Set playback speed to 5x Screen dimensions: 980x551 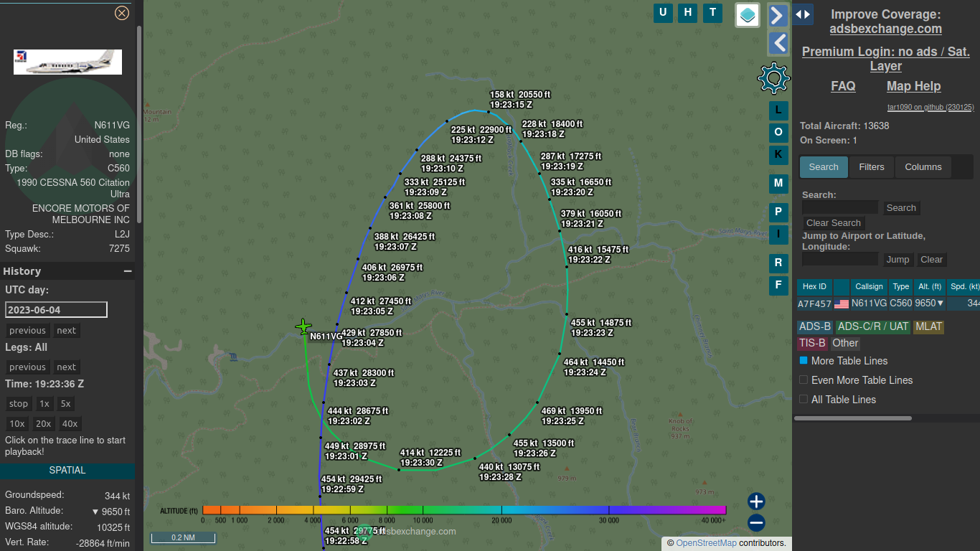pos(65,404)
